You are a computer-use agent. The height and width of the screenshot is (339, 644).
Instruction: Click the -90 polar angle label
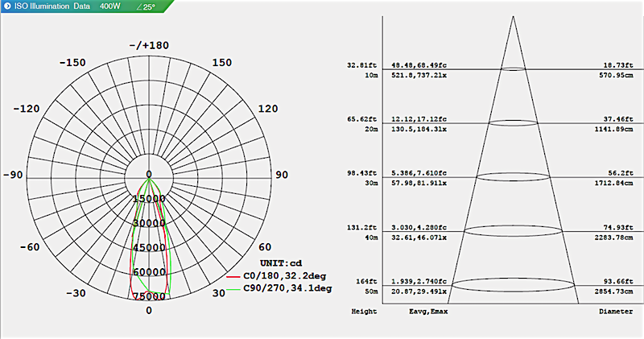[x=13, y=175]
